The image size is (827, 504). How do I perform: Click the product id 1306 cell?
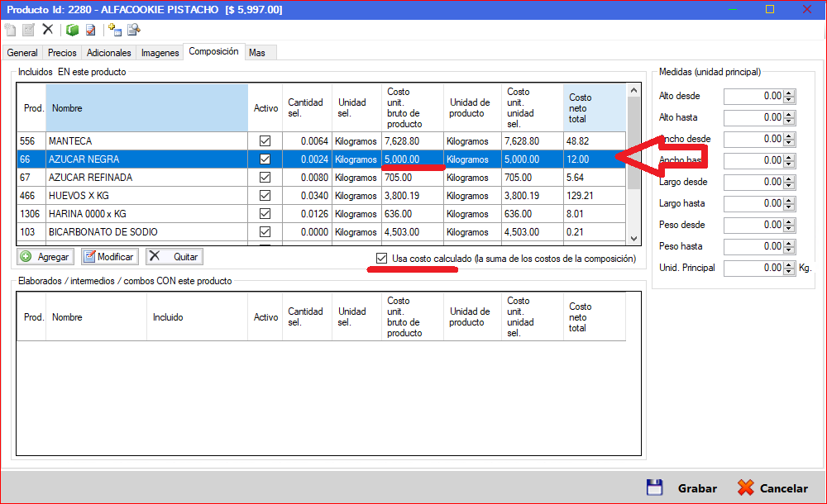pyautogui.click(x=31, y=214)
